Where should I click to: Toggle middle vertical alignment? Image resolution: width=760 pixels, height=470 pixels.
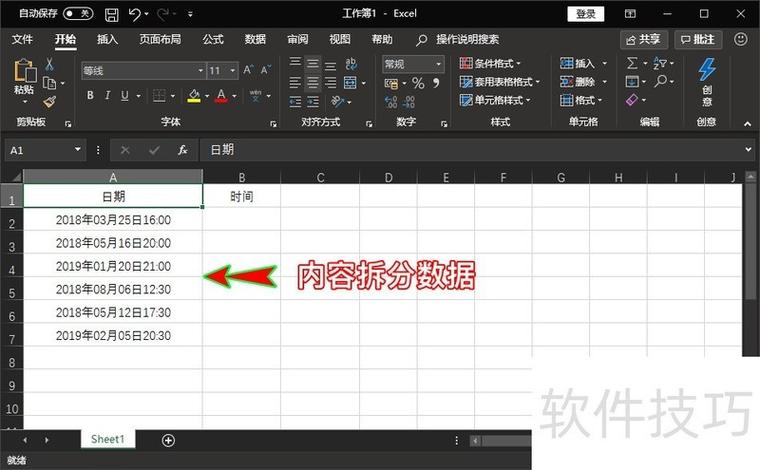(x=313, y=63)
